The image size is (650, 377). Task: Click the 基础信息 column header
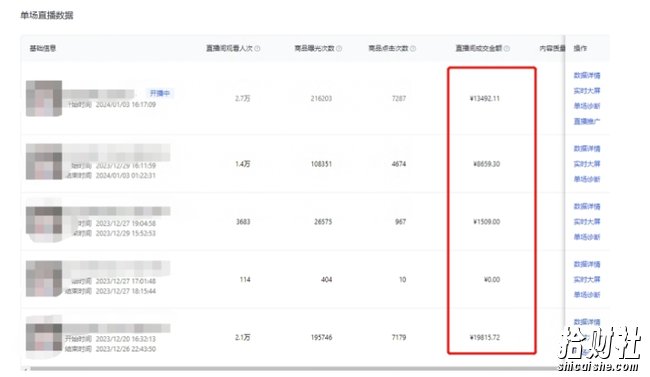(43, 49)
